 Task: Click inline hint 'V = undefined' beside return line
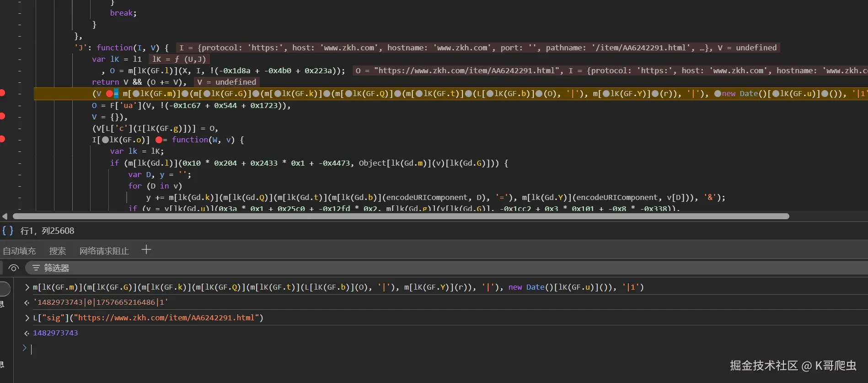[x=226, y=82]
